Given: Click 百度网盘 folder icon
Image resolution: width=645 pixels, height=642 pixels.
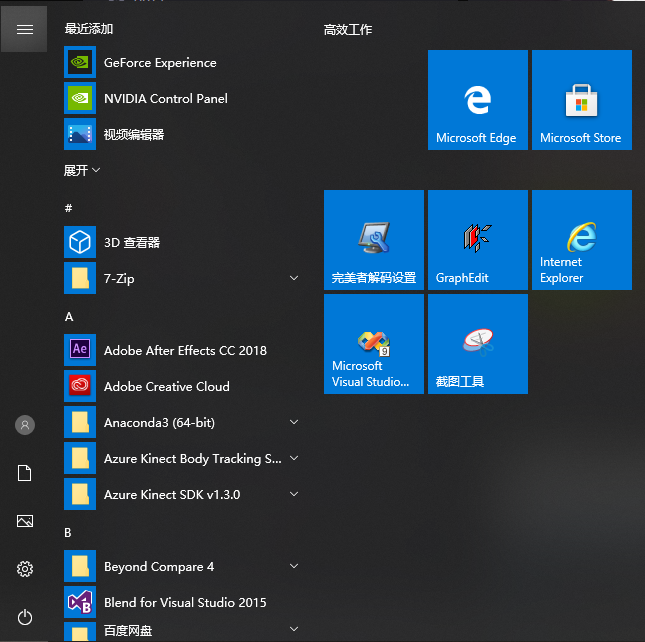Looking at the screenshot, I should [x=80, y=632].
